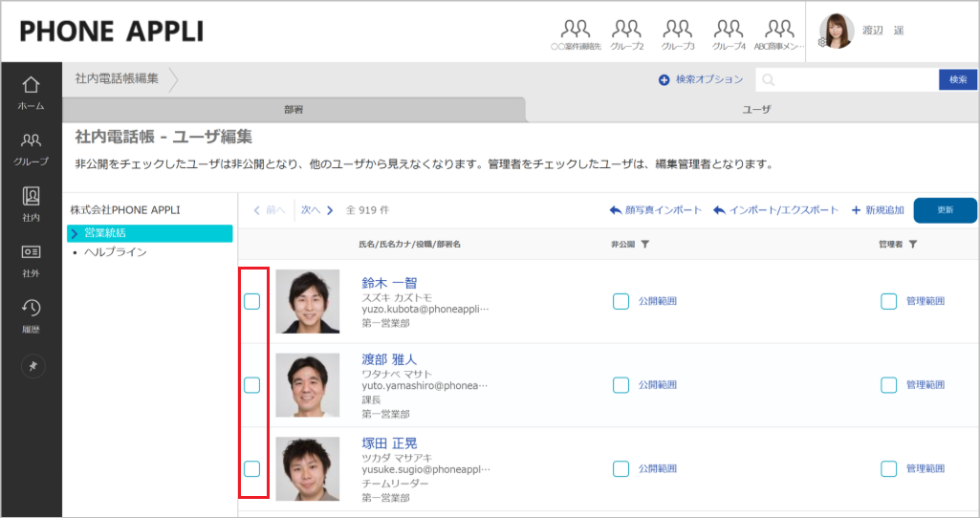This screenshot has height=518, width=980.
Task: Enable 管理者 checkbox for 塚田 正晃
Action: click(888, 468)
